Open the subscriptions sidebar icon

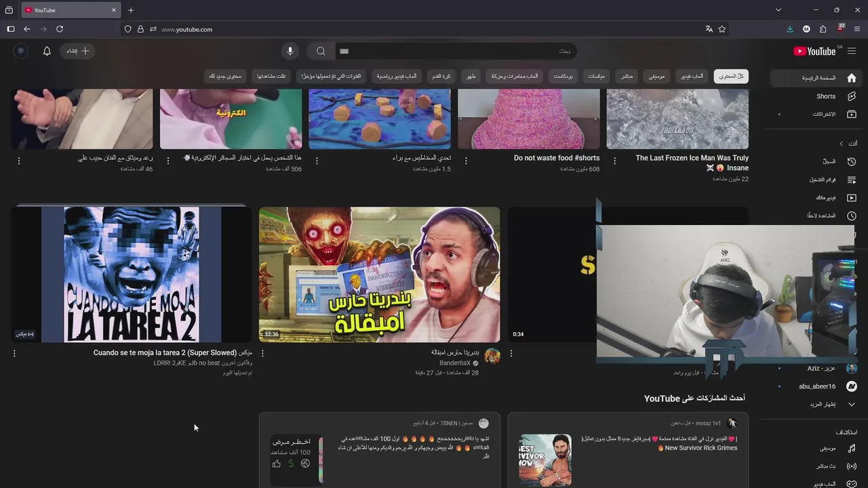pos(852,114)
